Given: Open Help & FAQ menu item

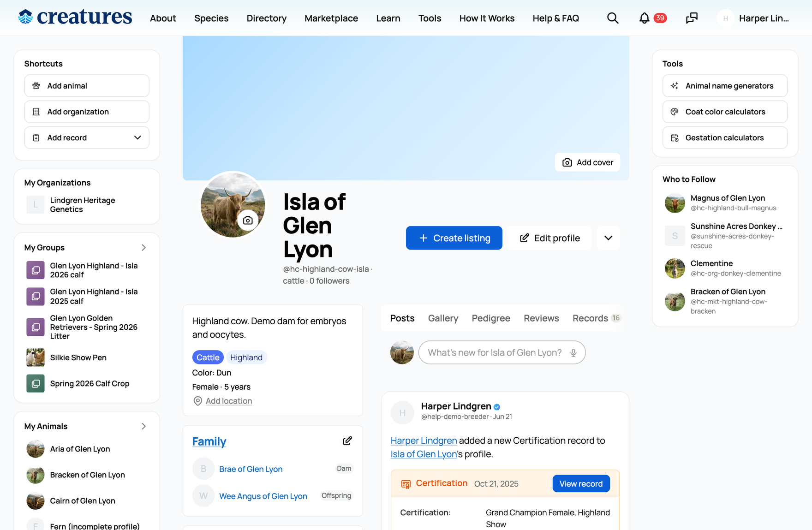Looking at the screenshot, I should 556,18.
